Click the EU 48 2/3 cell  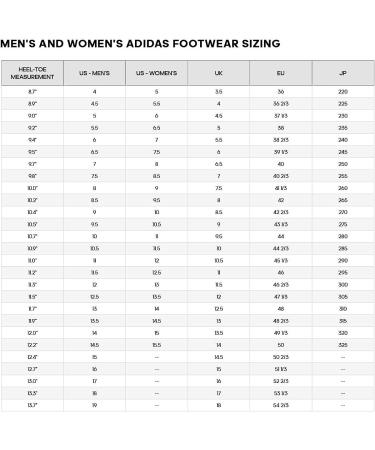[x=281, y=321]
